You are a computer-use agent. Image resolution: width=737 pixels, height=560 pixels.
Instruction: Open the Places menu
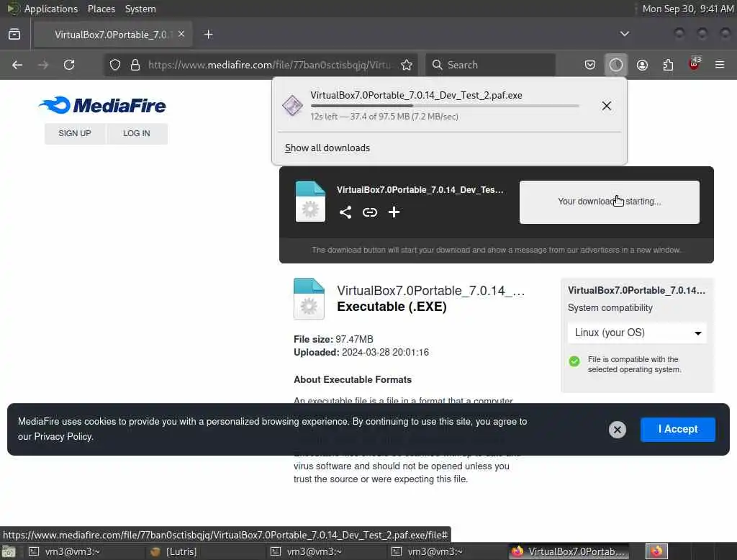pyautogui.click(x=101, y=9)
